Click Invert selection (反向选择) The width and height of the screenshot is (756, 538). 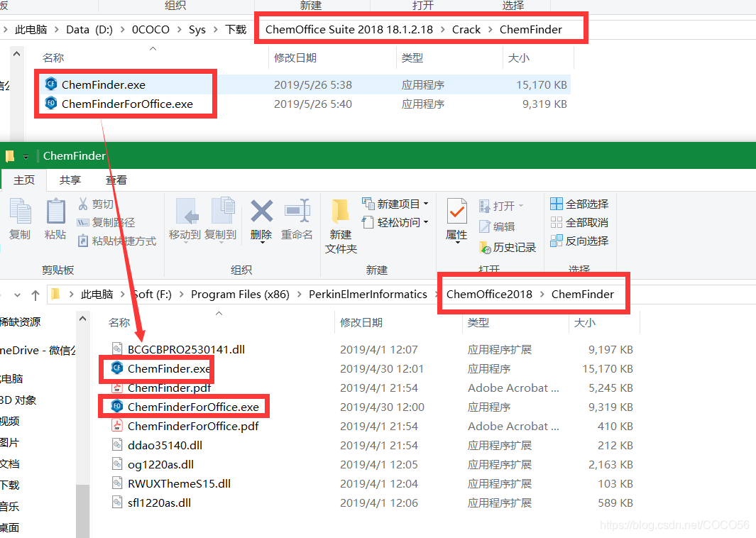[579, 241]
